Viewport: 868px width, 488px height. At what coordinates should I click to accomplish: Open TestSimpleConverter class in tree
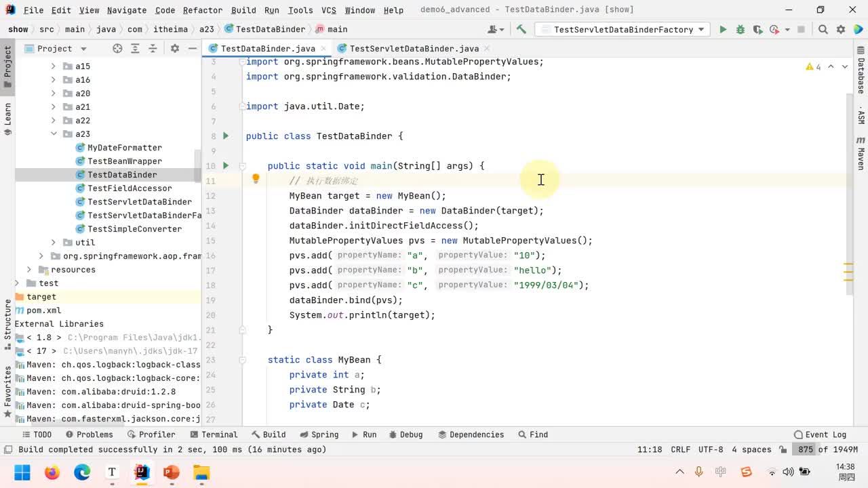134,229
